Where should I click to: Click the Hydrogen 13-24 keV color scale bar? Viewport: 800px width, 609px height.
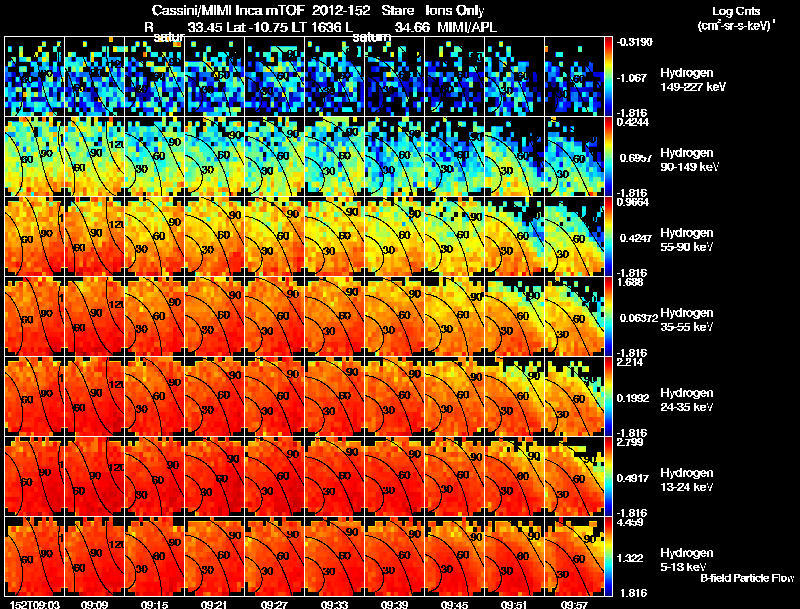608,477
